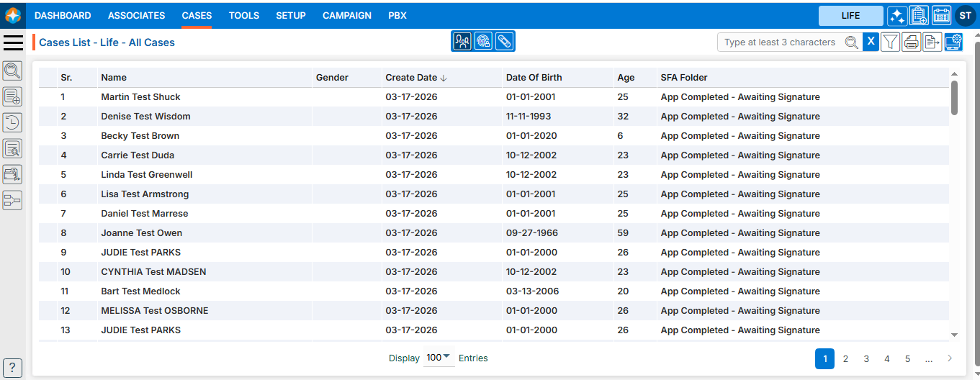Open the hamburger menu in sidebar

point(14,42)
